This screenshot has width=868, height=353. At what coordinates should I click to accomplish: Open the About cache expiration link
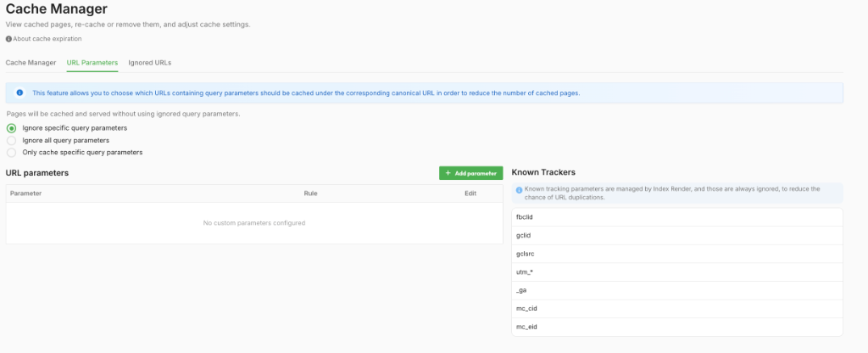[47, 39]
